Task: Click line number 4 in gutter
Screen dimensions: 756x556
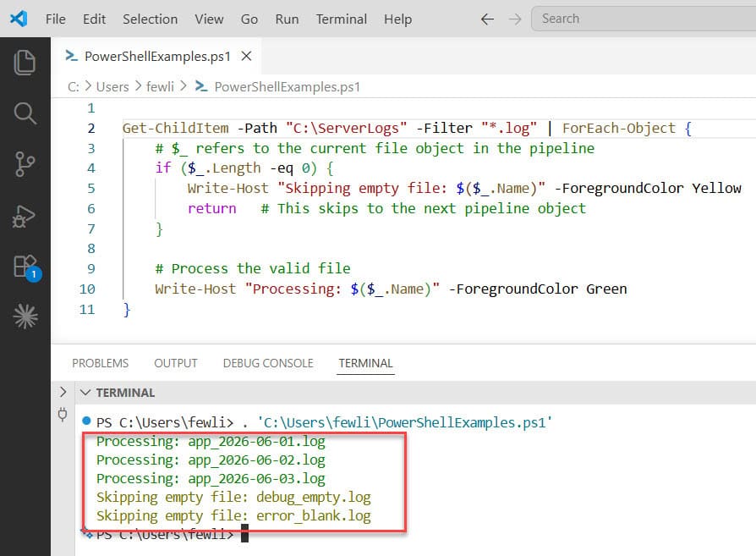Action: pos(91,168)
